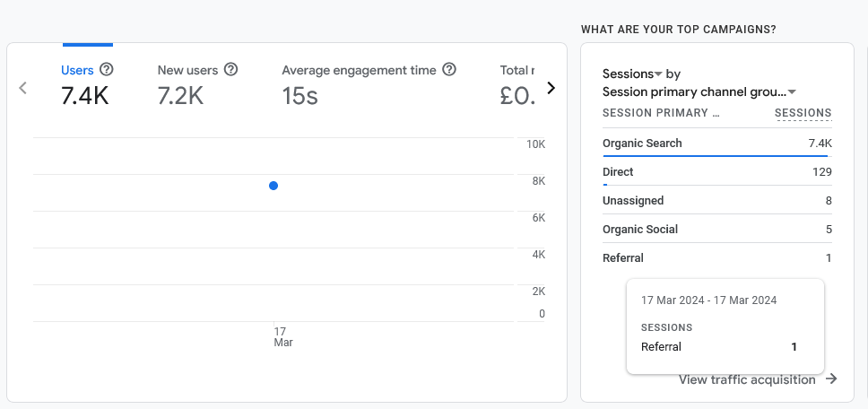The width and height of the screenshot is (868, 409).
Task: Open help icon beside Average engagement time
Action: coord(449,70)
